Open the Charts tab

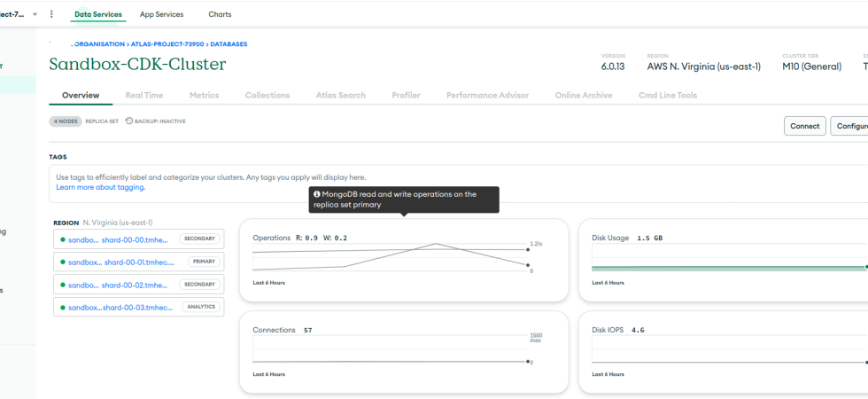(220, 14)
